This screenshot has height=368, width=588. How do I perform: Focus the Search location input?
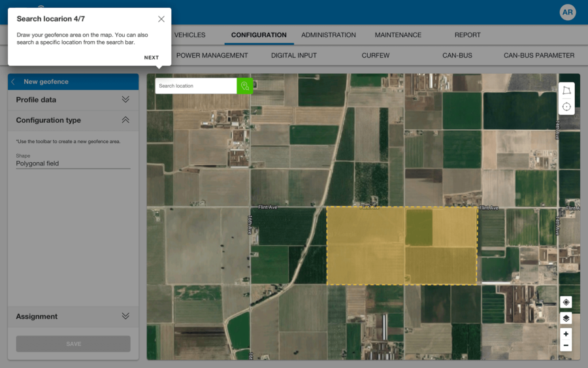tap(196, 86)
